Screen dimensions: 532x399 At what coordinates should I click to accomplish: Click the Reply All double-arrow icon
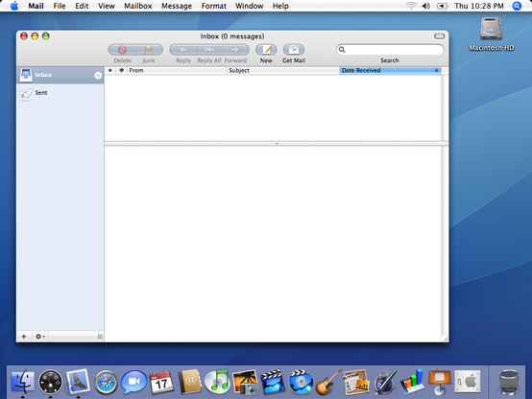(209, 50)
